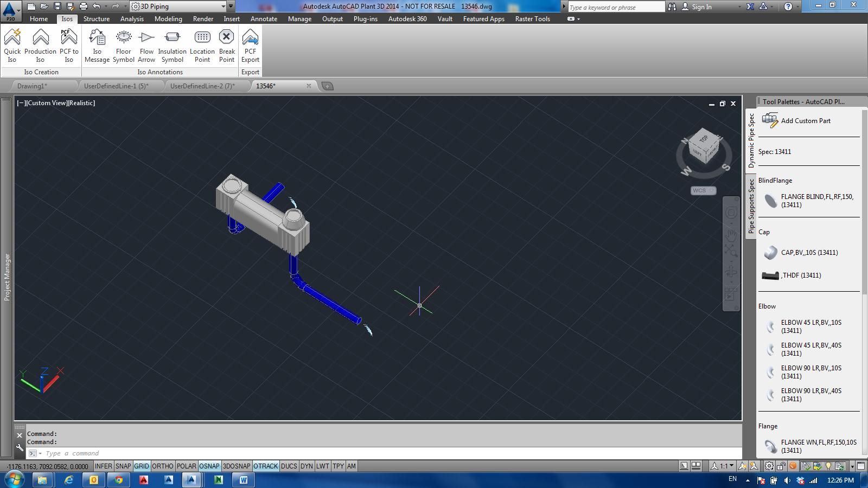Image resolution: width=868 pixels, height=488 pixels.
Task: Disable OSNAP in status bar
Action: click(x=209, y=466)
